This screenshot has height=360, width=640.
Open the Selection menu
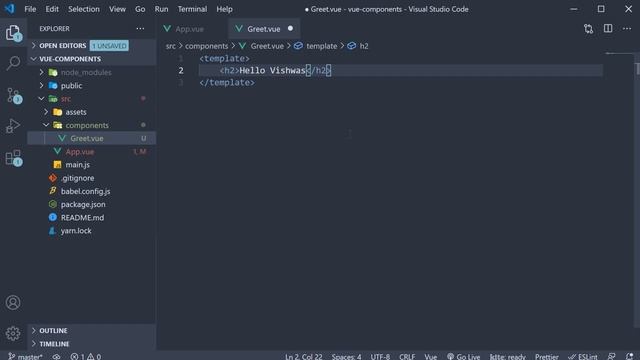click(84, 9)
